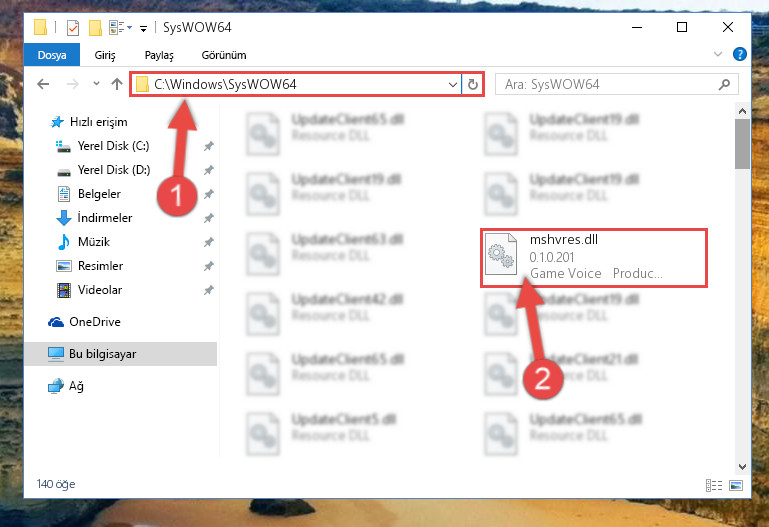This screenshot has height=527, width=769.
Task: Switch to details view icon in status bar
Action: 714,485
